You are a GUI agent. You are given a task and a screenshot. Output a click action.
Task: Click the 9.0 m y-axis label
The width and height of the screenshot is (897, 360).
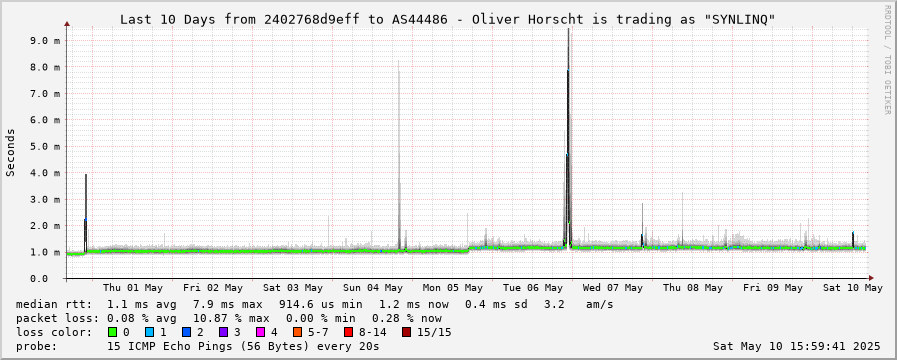48,40
